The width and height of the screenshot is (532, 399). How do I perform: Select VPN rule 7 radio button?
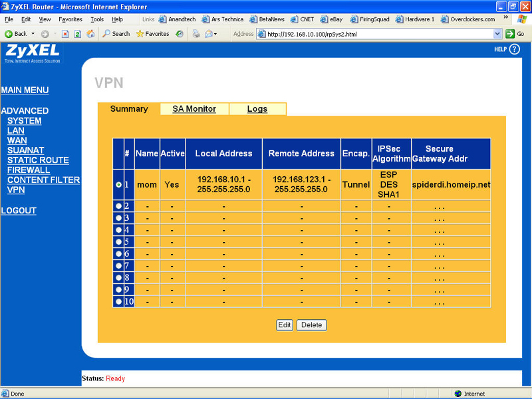[118, 265]
